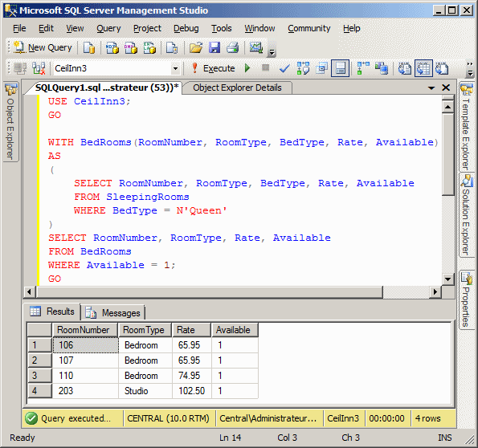Open the Tools menu

(222, 28)
